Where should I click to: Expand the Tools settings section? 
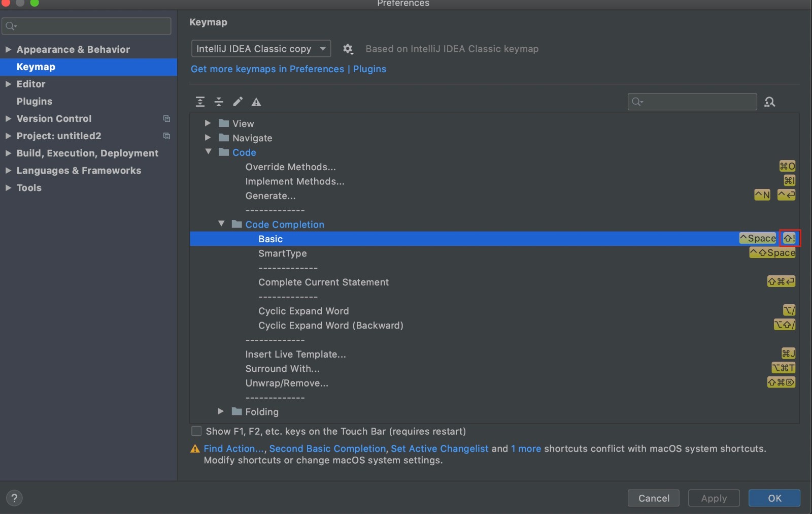point(8,187)
